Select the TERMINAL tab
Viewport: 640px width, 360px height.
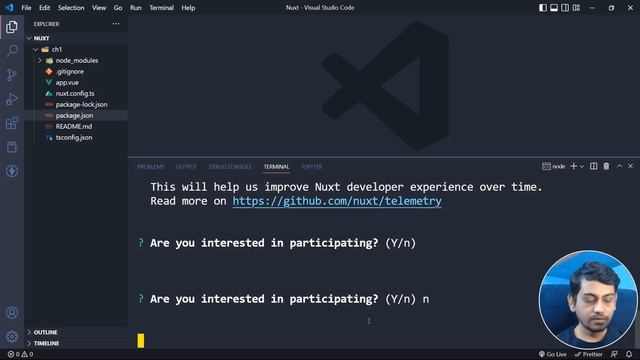[276, 167]
